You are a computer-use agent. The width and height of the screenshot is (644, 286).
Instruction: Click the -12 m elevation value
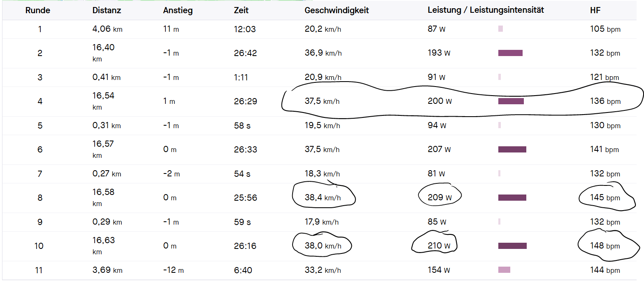tap(173, 270)
